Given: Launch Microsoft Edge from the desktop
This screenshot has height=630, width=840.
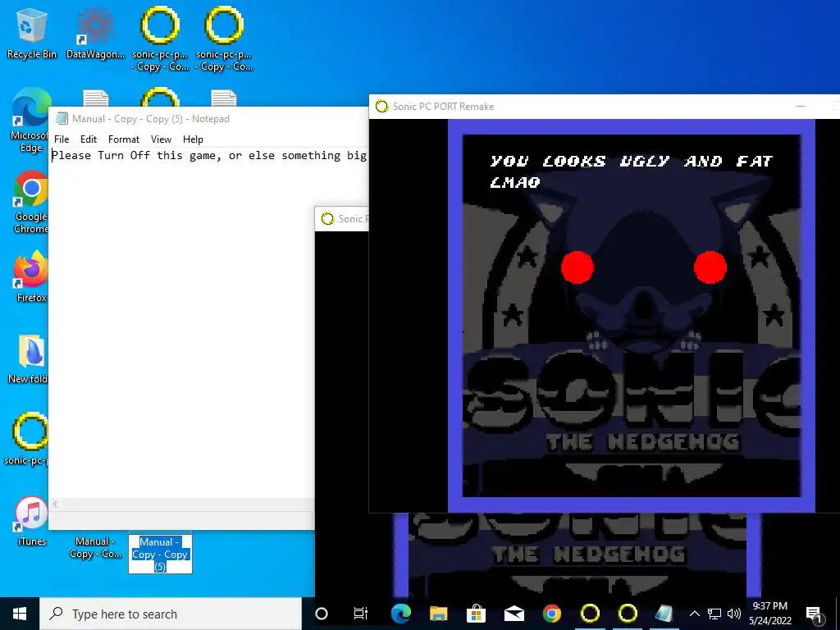Looking at the screenshot, I should coord(30,121).
